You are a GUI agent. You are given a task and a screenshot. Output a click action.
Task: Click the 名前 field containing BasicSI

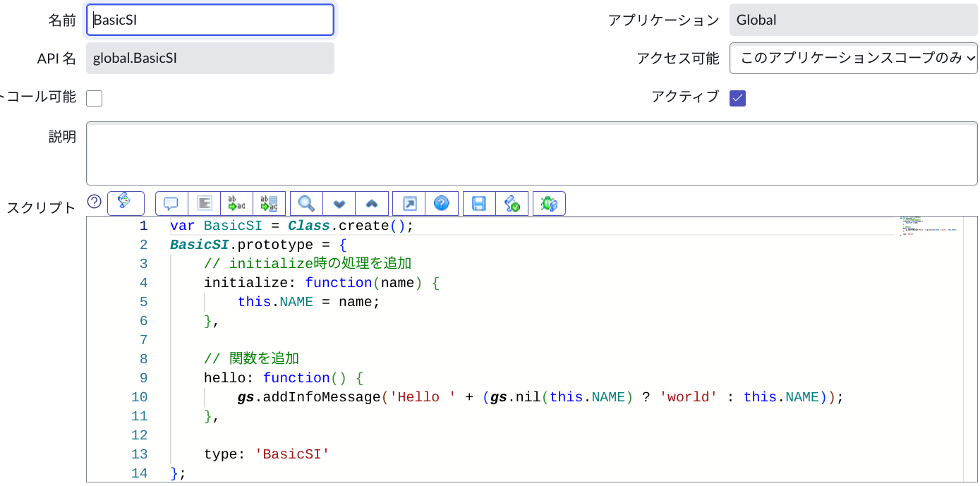[x=210, y=20]
